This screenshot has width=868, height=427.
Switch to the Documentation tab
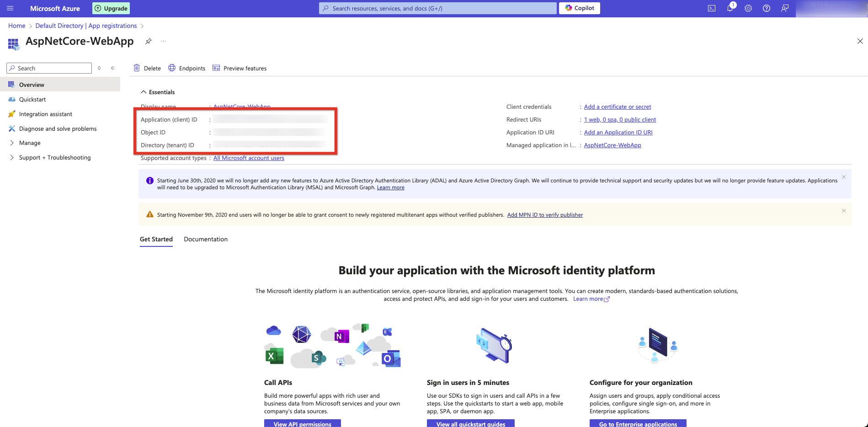(206, 239)
